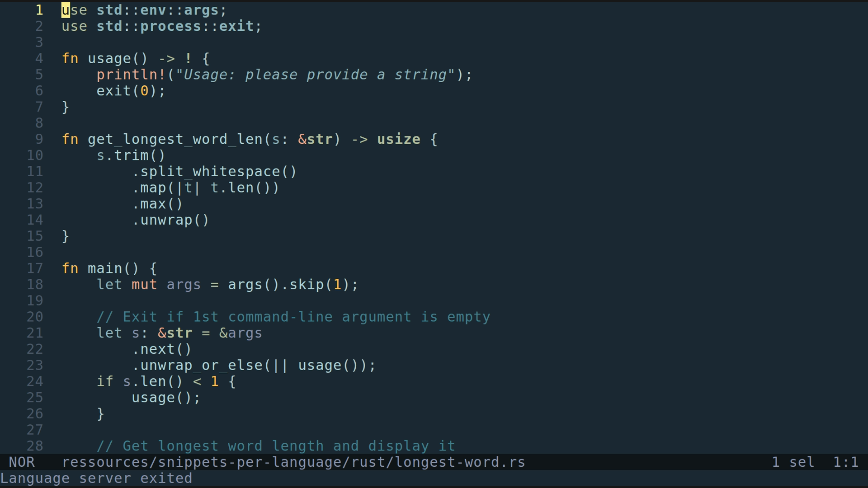868x488 pixels.
Task: Click line number 17 in the gutter
Action: tap(35, 268)
